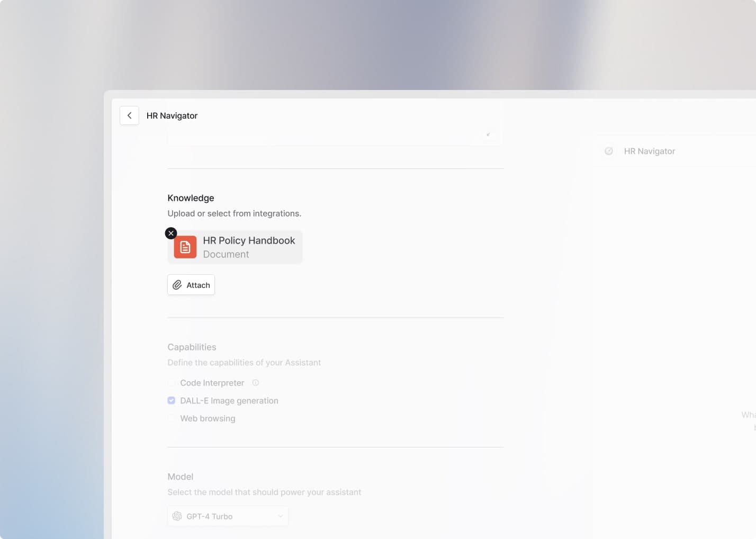Click the red document file icon
This screenshot has height=539, width=756.
(x=185, y=247)
